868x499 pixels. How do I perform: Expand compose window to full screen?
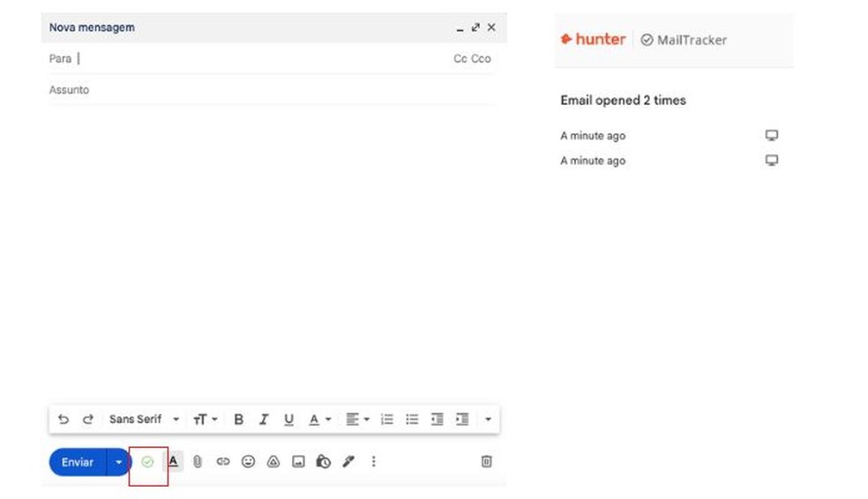[475, 27]
